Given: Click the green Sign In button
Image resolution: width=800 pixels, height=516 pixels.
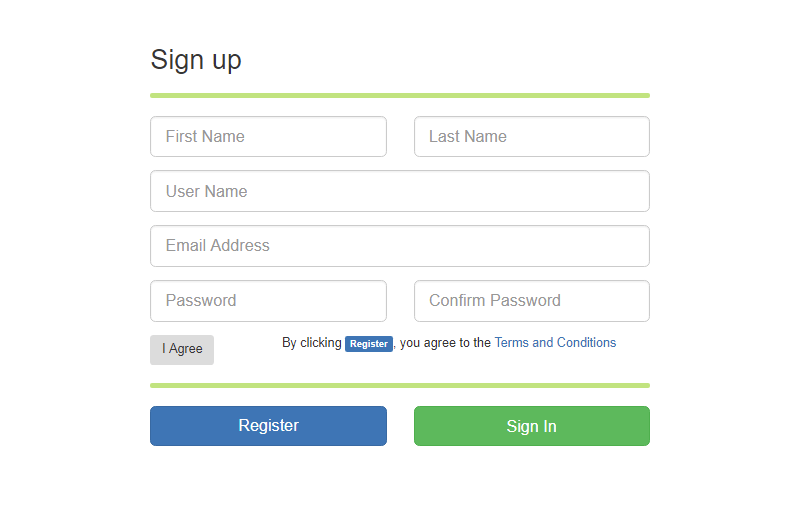Looking at the screenshot, I should click(531, 426).
